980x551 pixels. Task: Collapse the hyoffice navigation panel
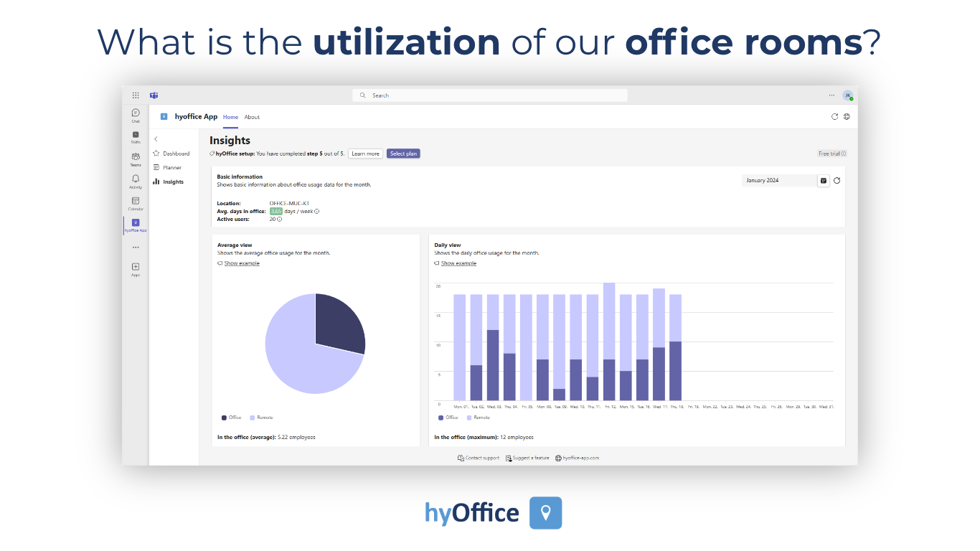click(x=156, y=138)
